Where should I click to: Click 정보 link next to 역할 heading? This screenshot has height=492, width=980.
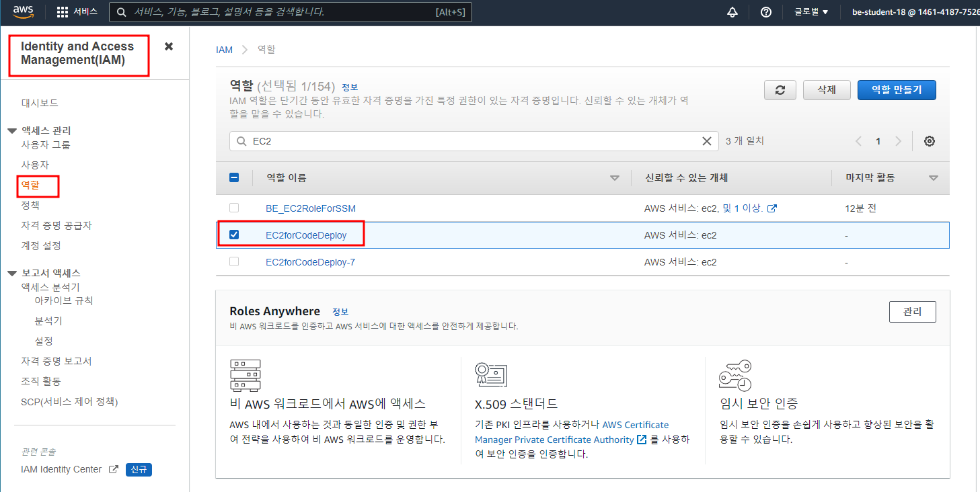[x=350, y=87]
